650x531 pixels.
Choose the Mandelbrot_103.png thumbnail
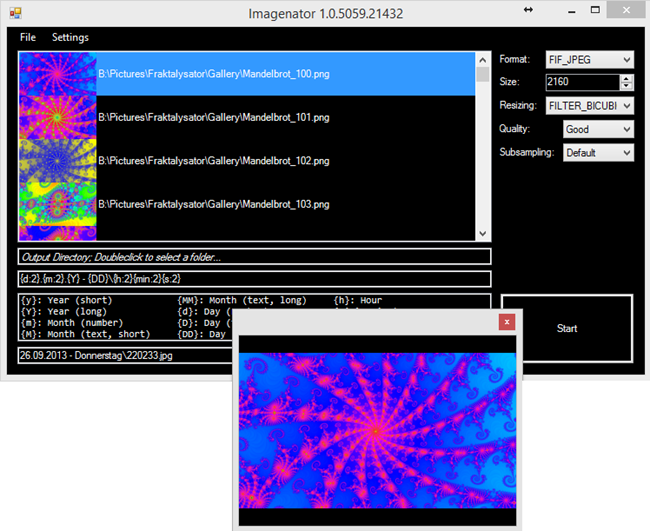coord(57,203)
